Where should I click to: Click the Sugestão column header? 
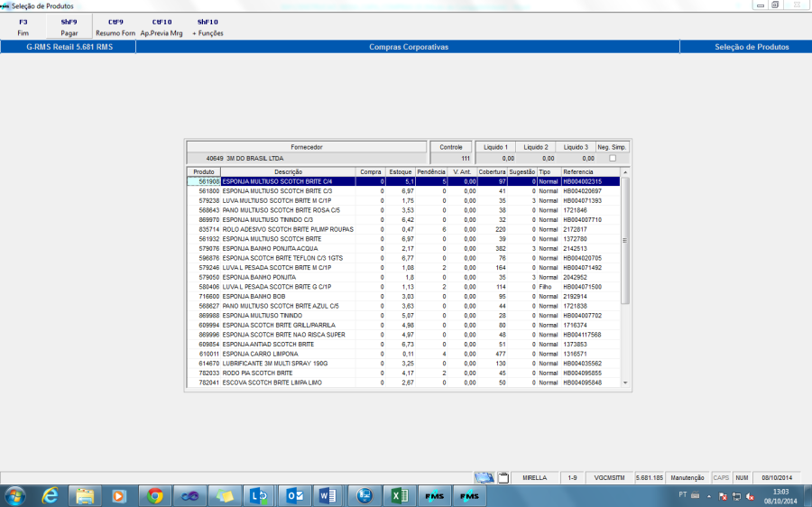tap(521, 172)
